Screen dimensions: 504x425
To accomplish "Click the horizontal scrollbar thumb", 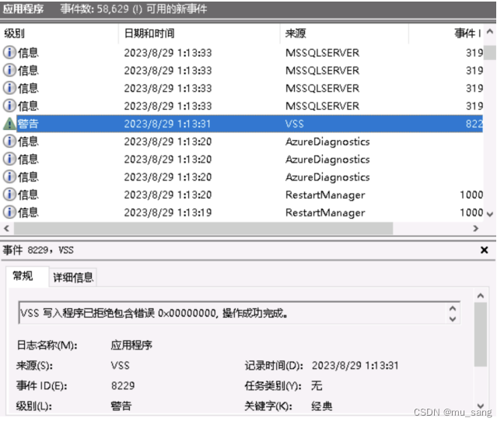I will (x=204, y=228).
